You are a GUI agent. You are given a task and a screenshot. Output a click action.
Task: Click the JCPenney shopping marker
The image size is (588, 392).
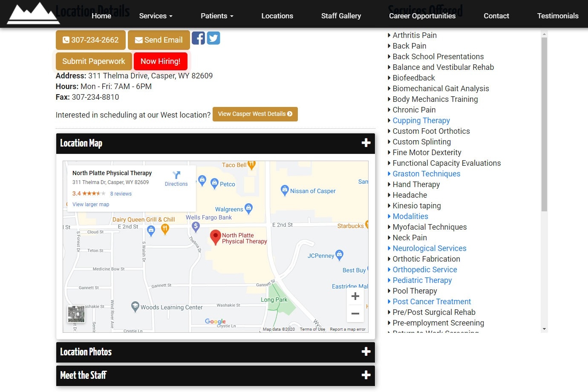pyautogui.click(x=339, y=255)
